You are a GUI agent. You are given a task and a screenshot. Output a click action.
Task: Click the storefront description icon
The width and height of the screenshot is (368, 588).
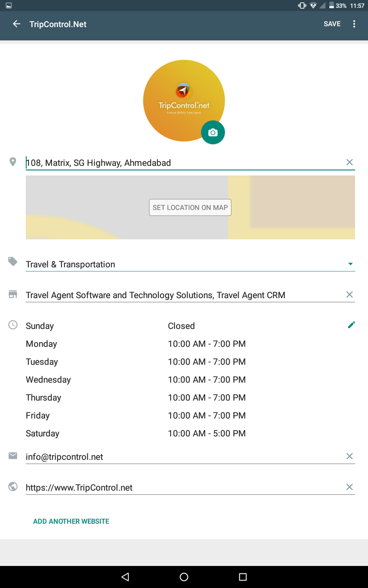coord(13,294)
